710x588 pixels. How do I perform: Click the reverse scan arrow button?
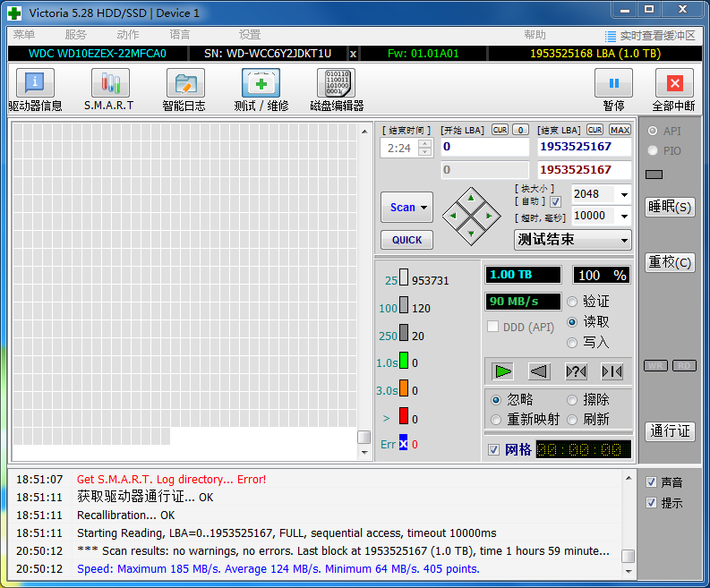(539, 371)
